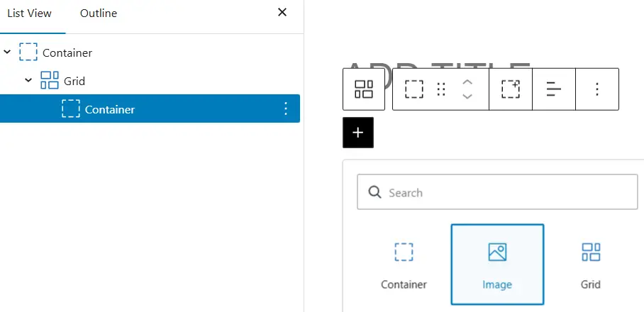Screen dimensions: 644x312
Task: Click the Container block type toolbar icon
Action: (x=414, y=89)
